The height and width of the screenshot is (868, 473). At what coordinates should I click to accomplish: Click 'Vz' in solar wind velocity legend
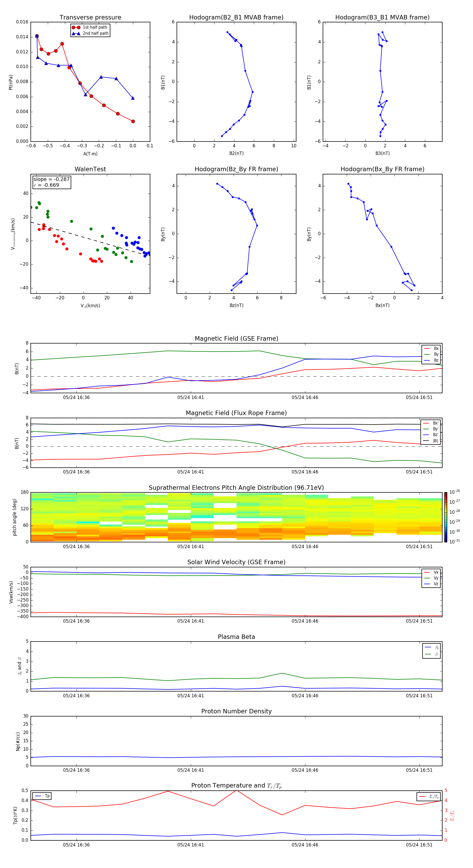click(x=436, y=584)
